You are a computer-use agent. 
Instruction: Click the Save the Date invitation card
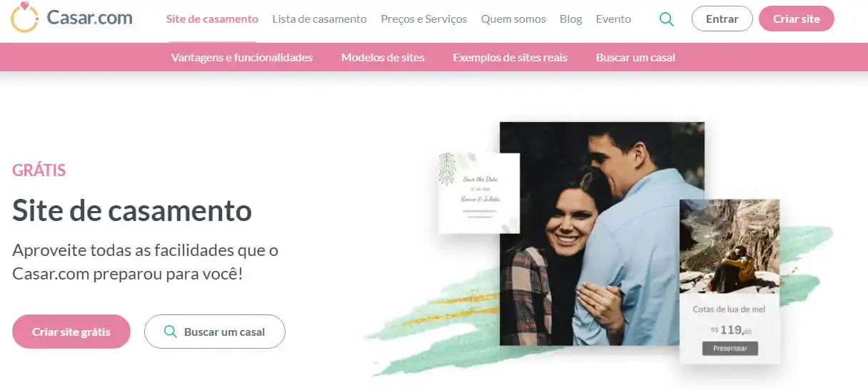(479, 193)
